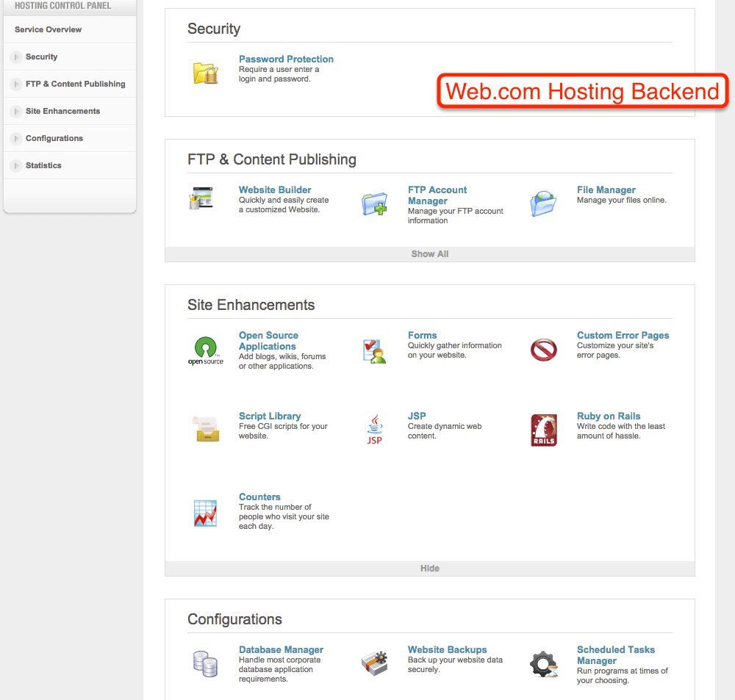This screenshot has height=700, width=735.
Task: Open the Password Protection link
Action: coord(286,59)
